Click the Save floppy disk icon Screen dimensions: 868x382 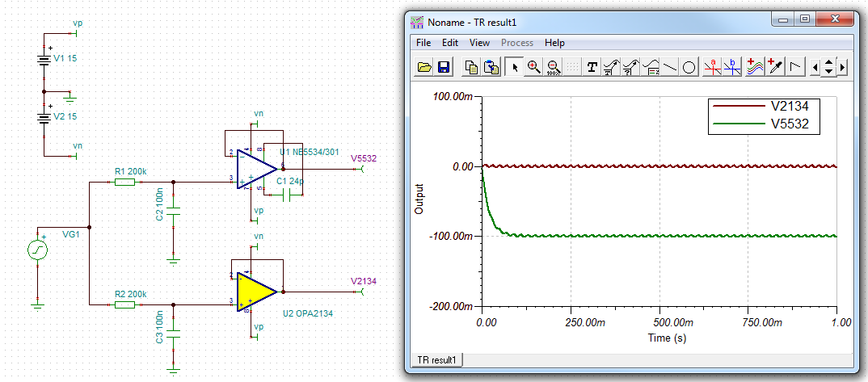(444, 67)
